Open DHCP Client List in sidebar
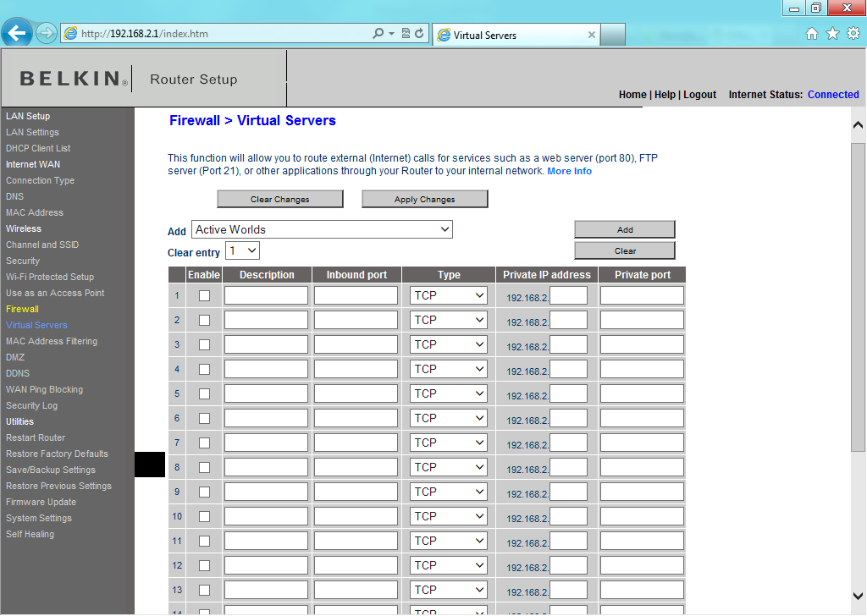 click(x=38, y=148)
